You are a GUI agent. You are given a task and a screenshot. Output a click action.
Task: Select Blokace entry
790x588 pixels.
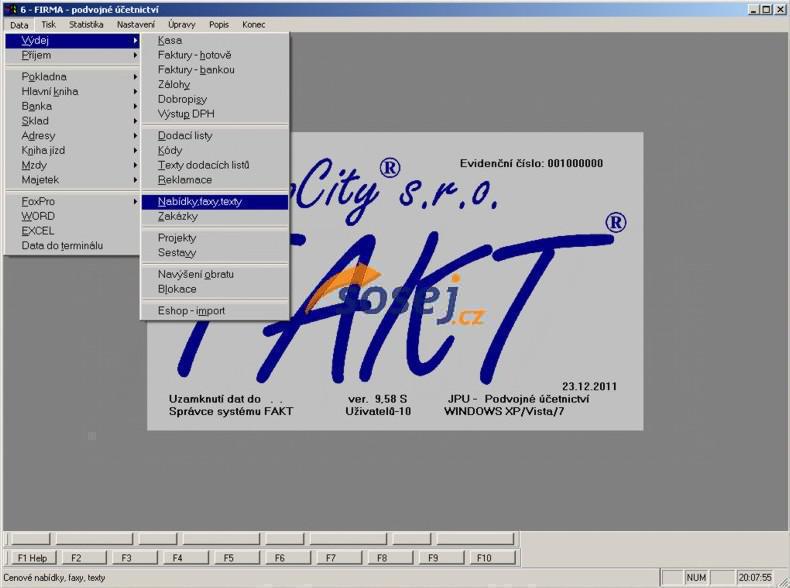tap(215, 289)
